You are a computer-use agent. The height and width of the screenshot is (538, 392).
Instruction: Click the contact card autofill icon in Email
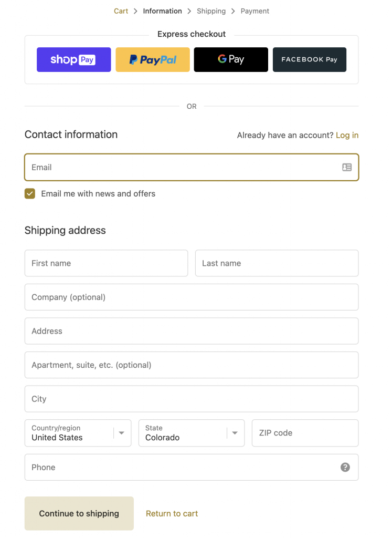click(x=347, y=167)
